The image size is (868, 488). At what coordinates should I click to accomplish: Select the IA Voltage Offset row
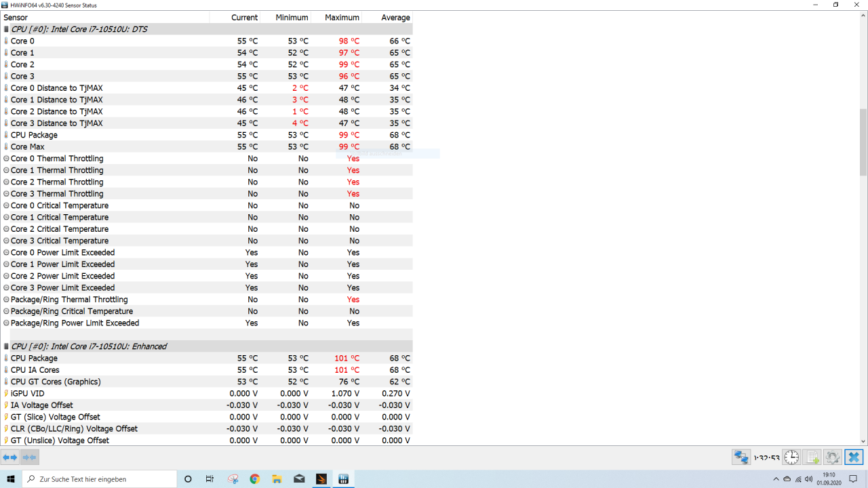pos(206,405)
